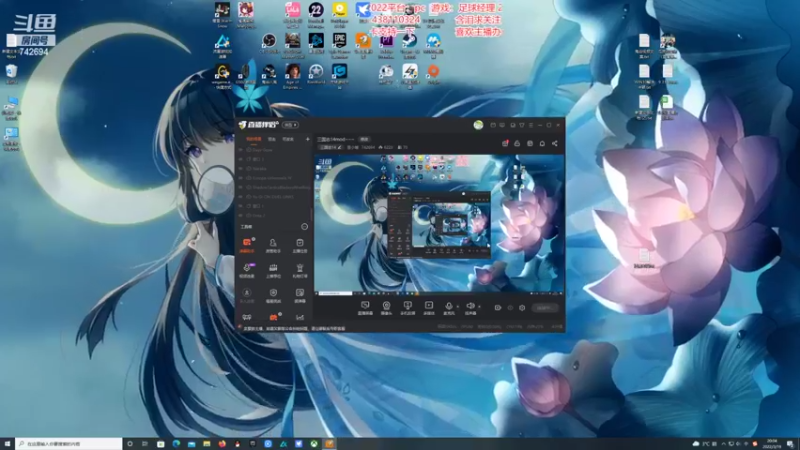Click the shield toolbox icon
This screenshot has width=800, height=450.
(273, 294)
